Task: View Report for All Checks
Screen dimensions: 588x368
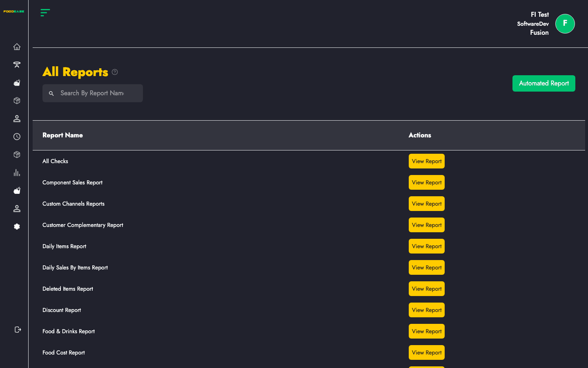Action: coord(427,161)
